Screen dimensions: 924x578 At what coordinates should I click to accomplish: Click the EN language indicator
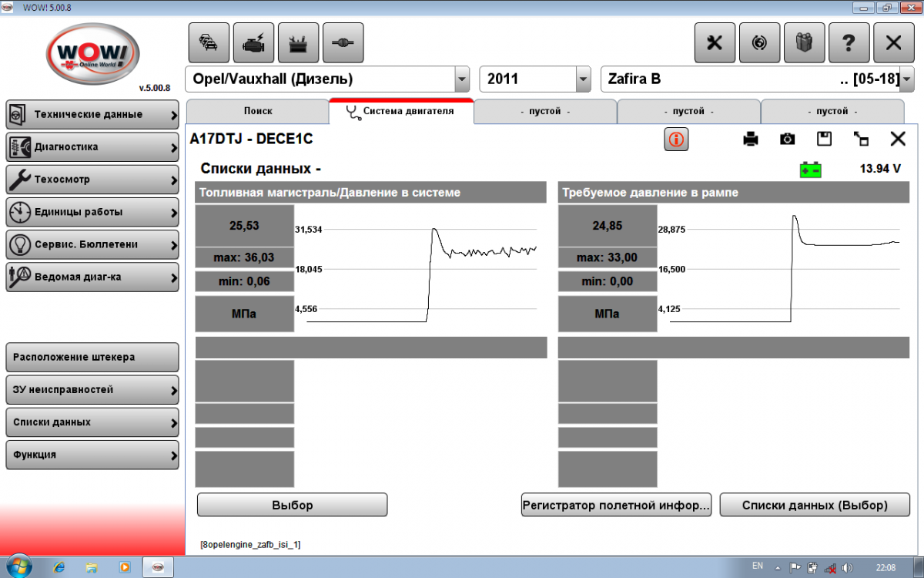click(758, 567)
